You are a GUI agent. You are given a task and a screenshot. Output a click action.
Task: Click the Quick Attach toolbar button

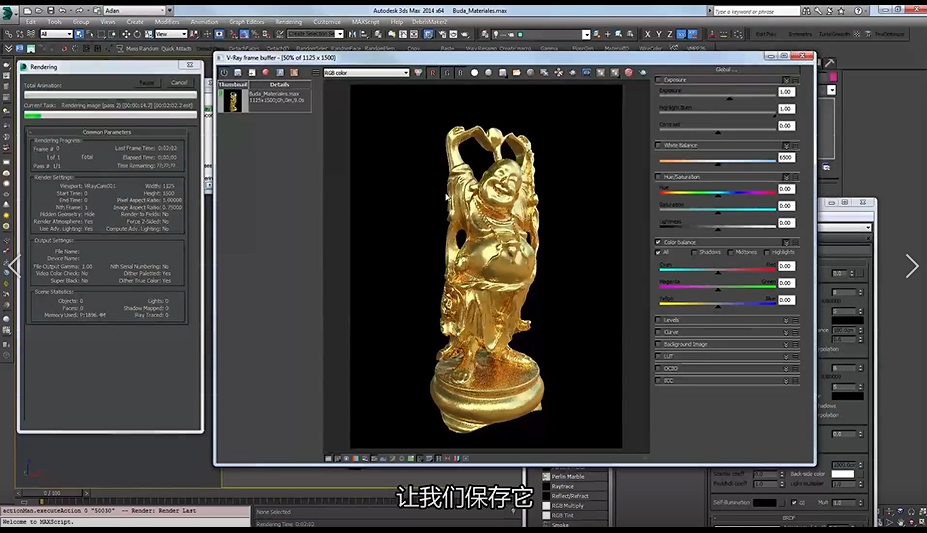pyautogui.click(x=174, y=48)
